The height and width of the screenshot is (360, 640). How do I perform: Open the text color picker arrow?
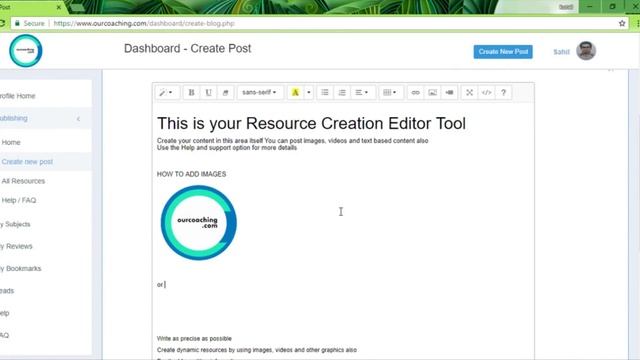point(309,93)
